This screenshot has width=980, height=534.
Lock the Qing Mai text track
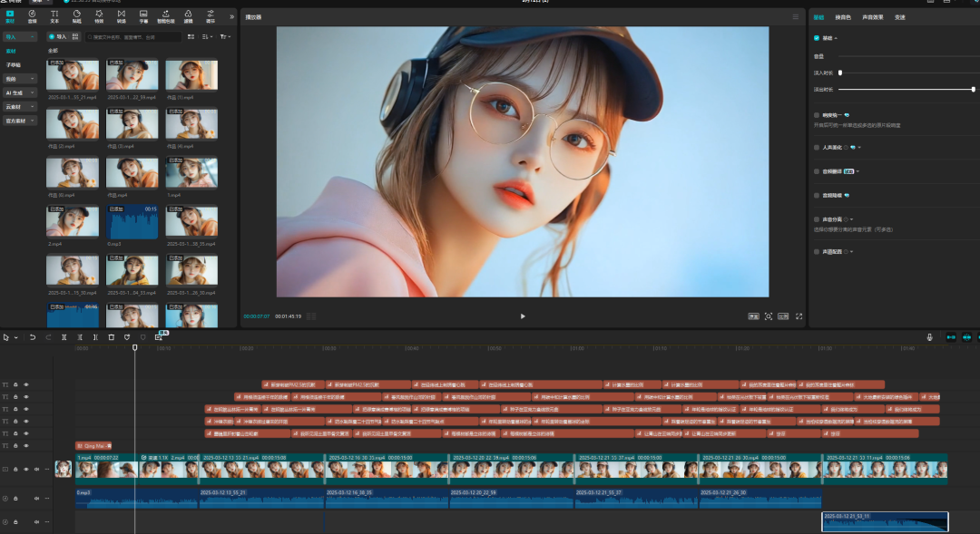coord(15,446)
